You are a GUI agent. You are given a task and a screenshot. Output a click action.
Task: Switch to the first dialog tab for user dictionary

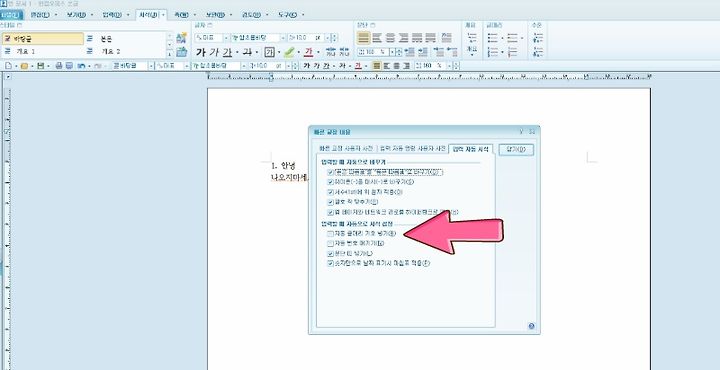(346, 149)
